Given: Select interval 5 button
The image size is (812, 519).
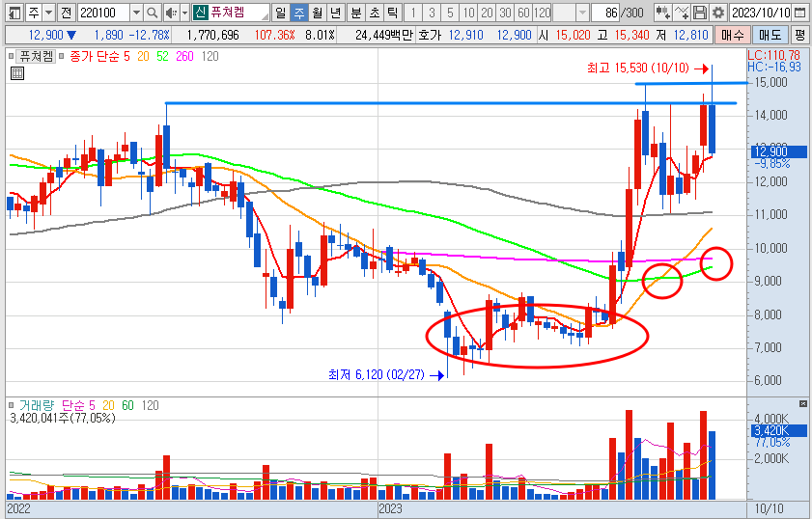Looking at the screenshot, I should pyautogui.click(x=450, y=13).
